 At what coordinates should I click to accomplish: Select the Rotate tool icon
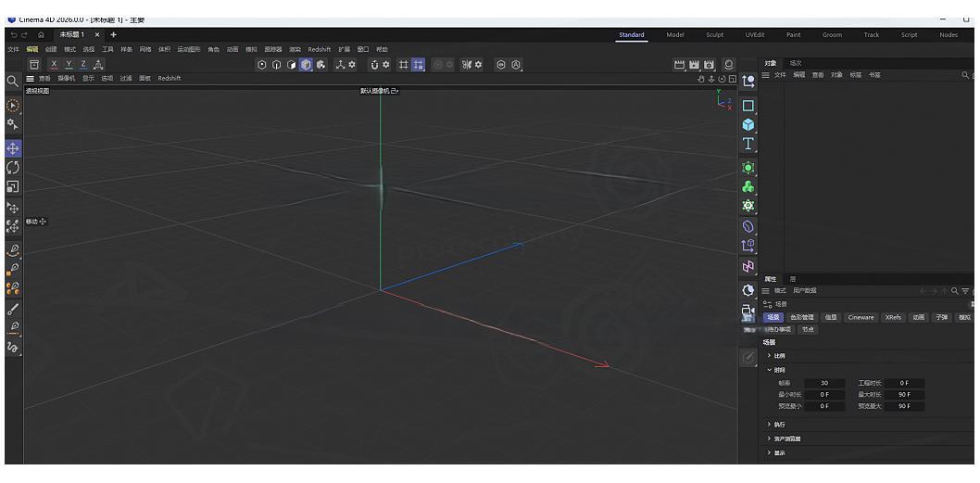point(12,168)
